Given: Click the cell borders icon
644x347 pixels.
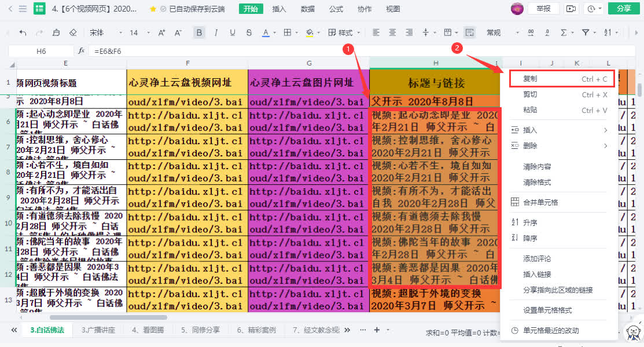Looking at the screenshot, I should [x=288, y=32].
